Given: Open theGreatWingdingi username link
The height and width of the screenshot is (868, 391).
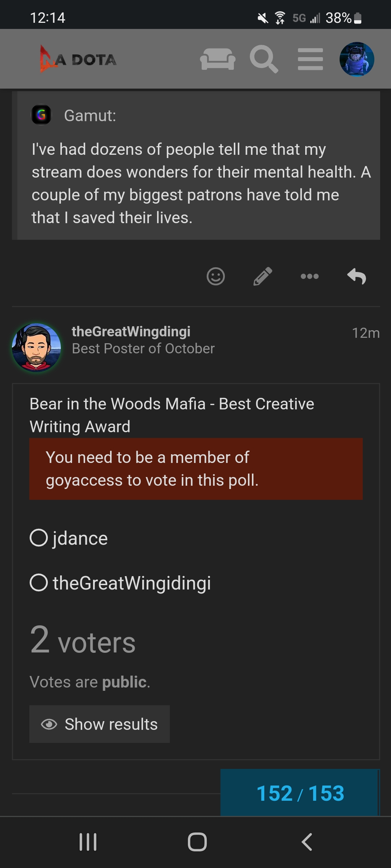Looking at the screenshot, I should coord(131,331).
